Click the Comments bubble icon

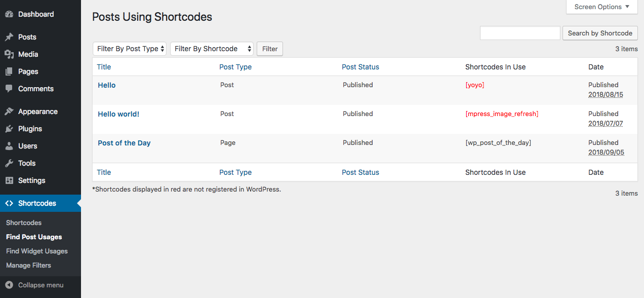(9, 89)
